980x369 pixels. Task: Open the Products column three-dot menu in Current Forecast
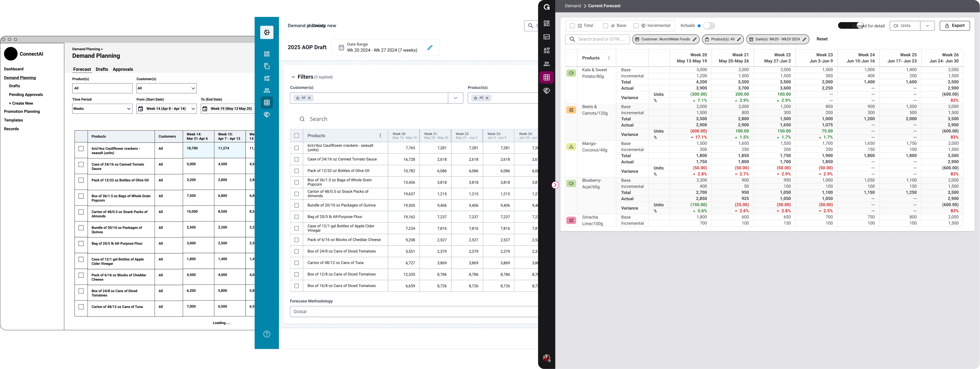tap(609, 58)
